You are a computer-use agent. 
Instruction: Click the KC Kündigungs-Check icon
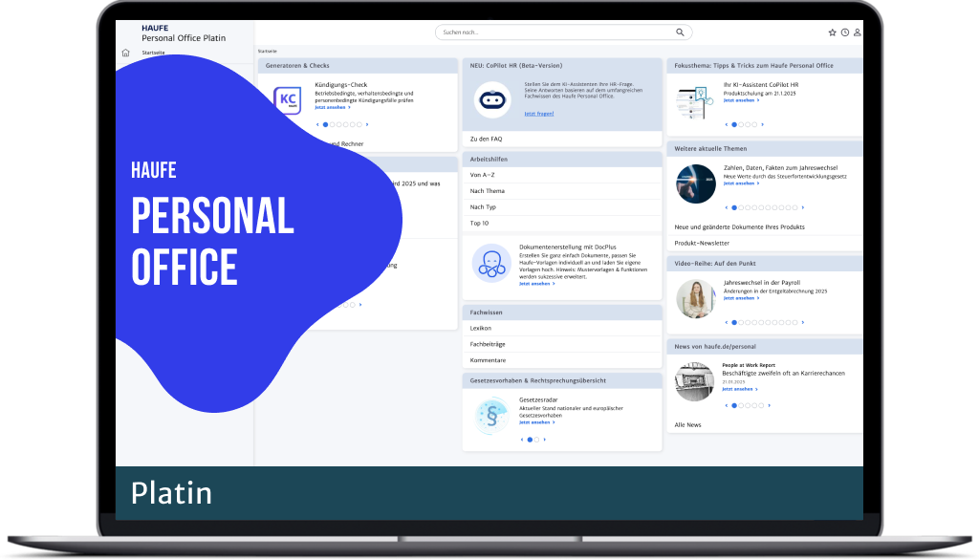(288, 100)
